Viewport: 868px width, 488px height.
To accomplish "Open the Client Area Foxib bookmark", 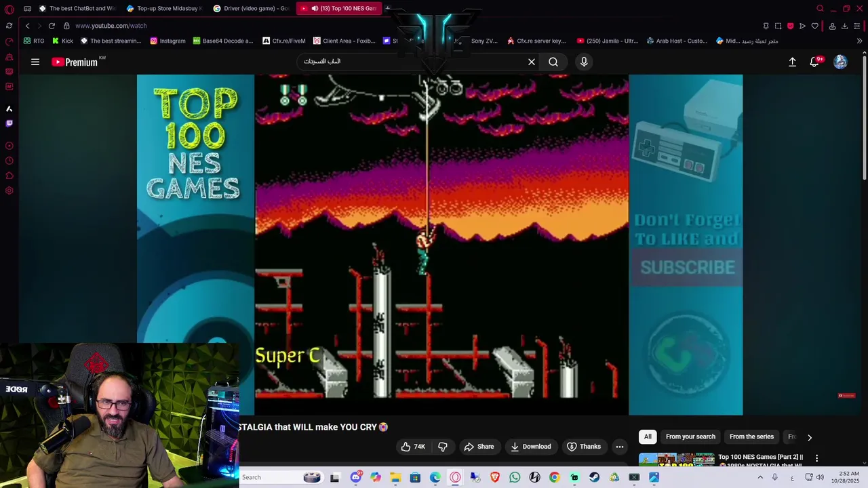I will point(344,41).
